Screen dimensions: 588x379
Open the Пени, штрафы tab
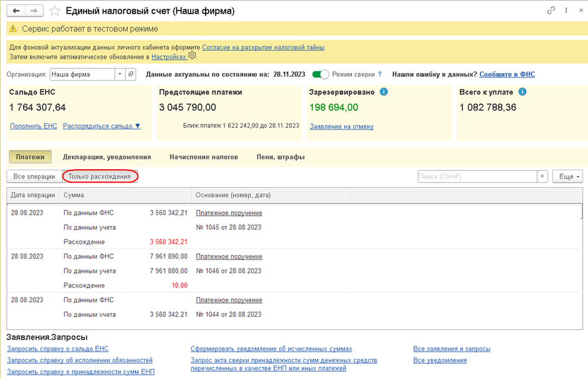click(280, 157)
